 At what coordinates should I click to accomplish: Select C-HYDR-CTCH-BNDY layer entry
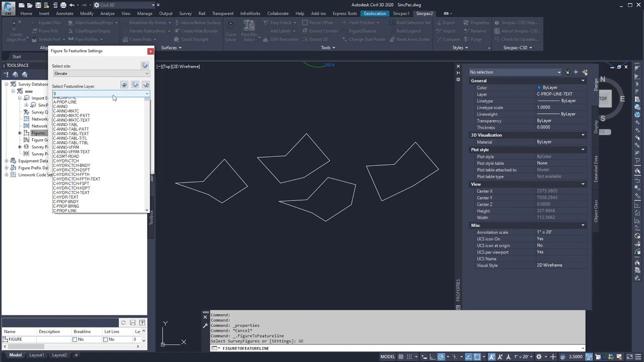pyautogui.click(x=71, y=165)
